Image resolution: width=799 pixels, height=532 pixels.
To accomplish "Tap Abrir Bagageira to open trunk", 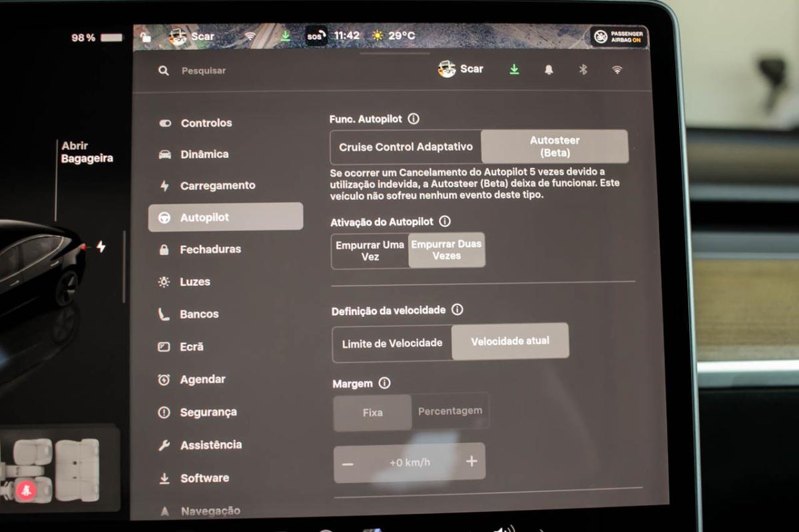I will click(x=87, y=152).
